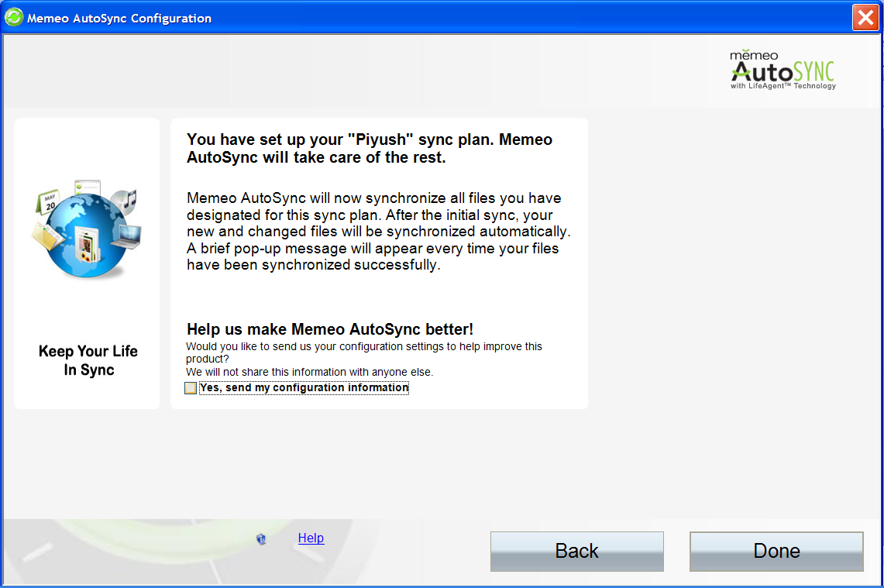Image resolution: width=884 pixels, height=588 pixels.
Task: Click the 'Would you like to send us' question text
Action: (x=363, y=352)
